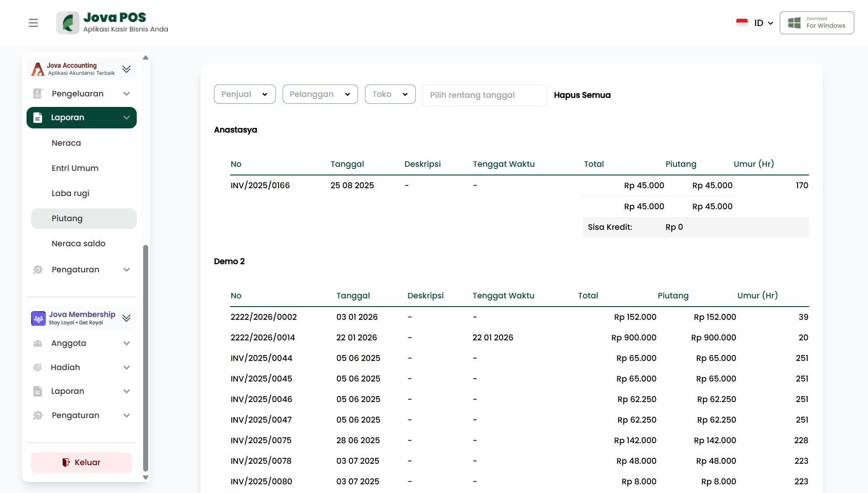
Task: Open the Toko filter dropdown
Action: click(390, 94)
